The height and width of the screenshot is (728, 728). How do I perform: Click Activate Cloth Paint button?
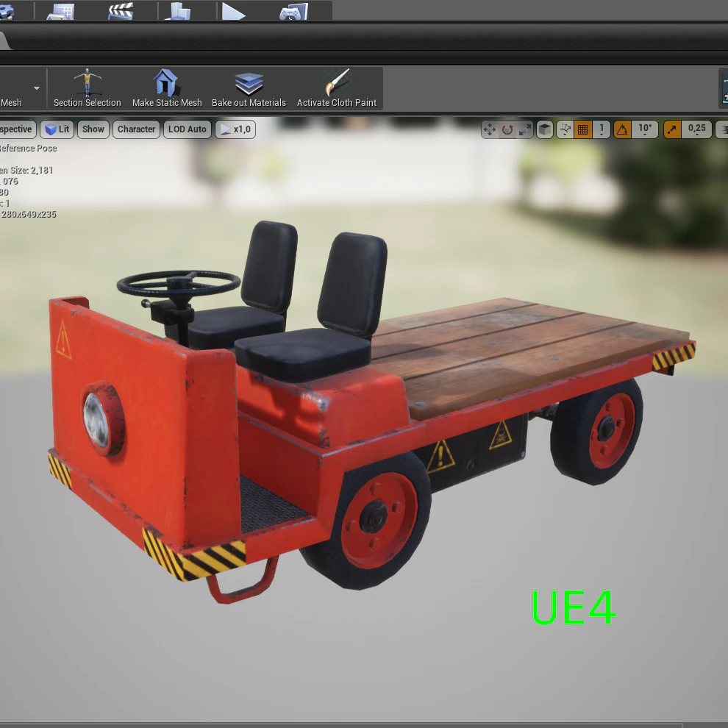point(337,88)
